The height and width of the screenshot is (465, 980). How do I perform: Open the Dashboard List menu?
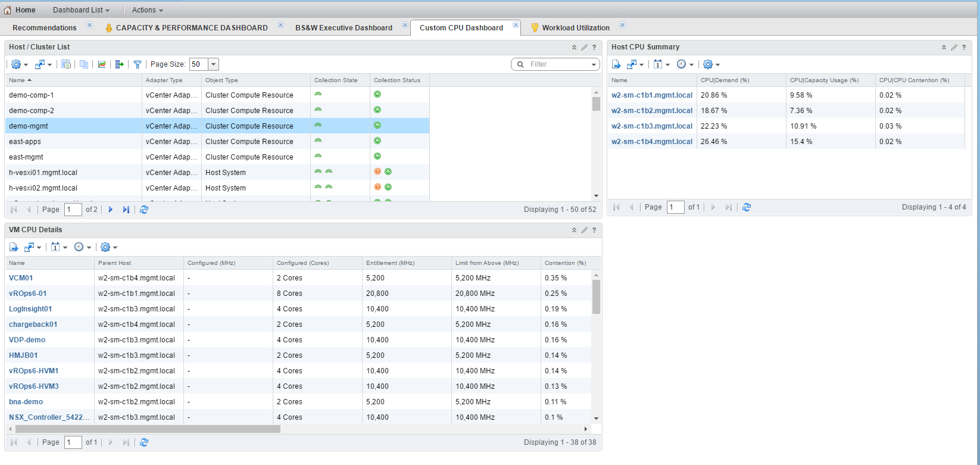(81, 10)
